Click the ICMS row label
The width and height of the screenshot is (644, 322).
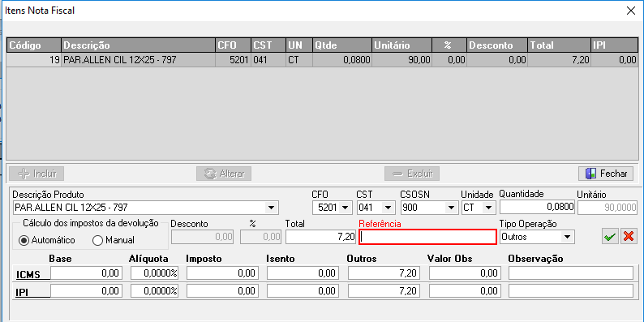tap(28, 274)
